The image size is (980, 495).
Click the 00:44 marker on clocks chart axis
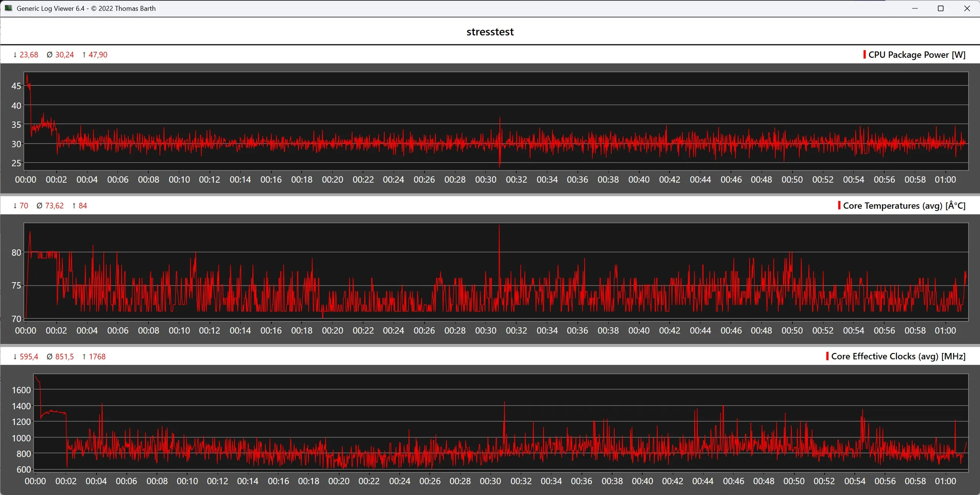(703, 481)
